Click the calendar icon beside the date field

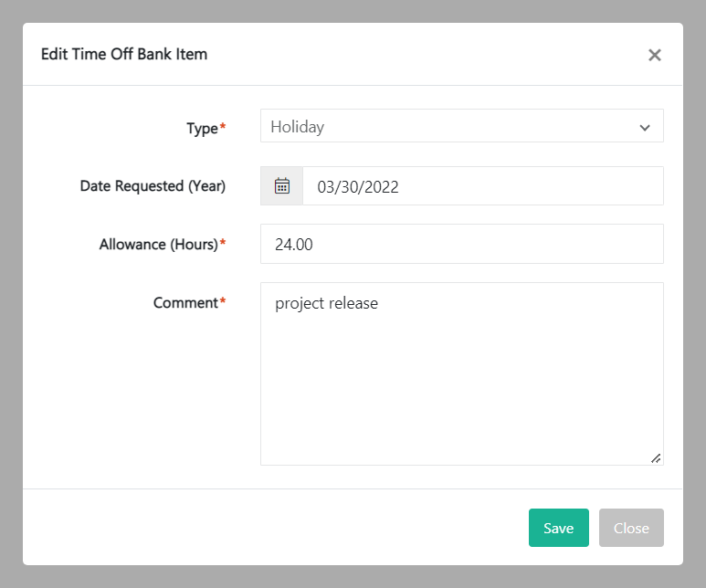coord(282,186)
